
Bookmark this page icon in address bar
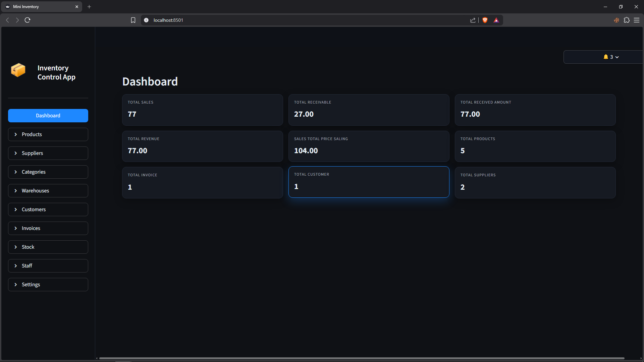pyautogui.click(x=133, y=20)
